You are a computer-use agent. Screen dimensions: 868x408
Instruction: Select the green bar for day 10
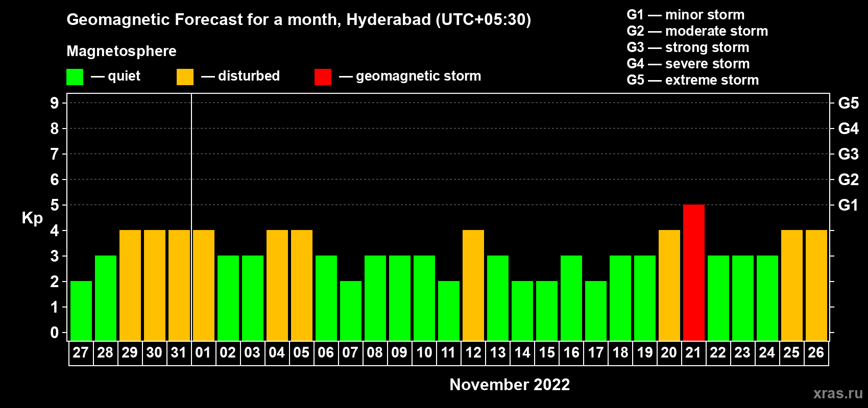424,298
